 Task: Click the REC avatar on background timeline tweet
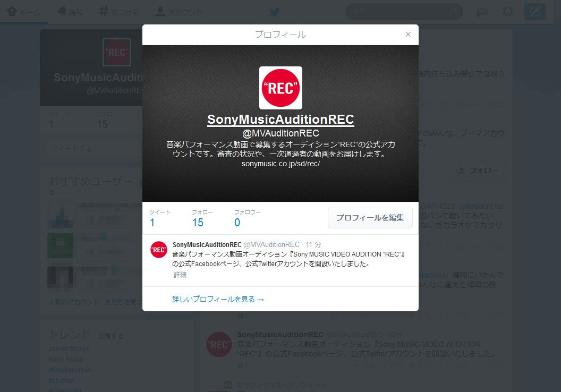(x=219, y=344)
